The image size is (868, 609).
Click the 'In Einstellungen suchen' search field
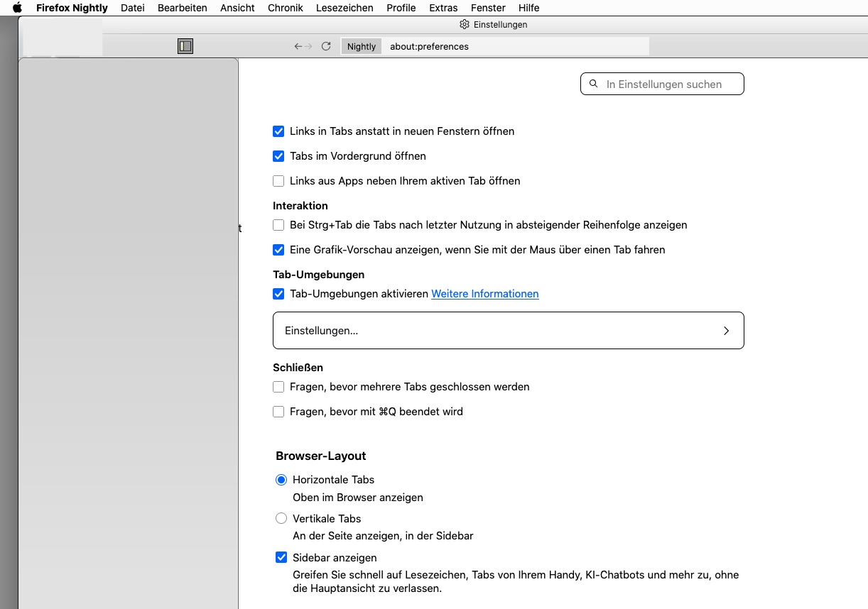[x=668, y=84]
